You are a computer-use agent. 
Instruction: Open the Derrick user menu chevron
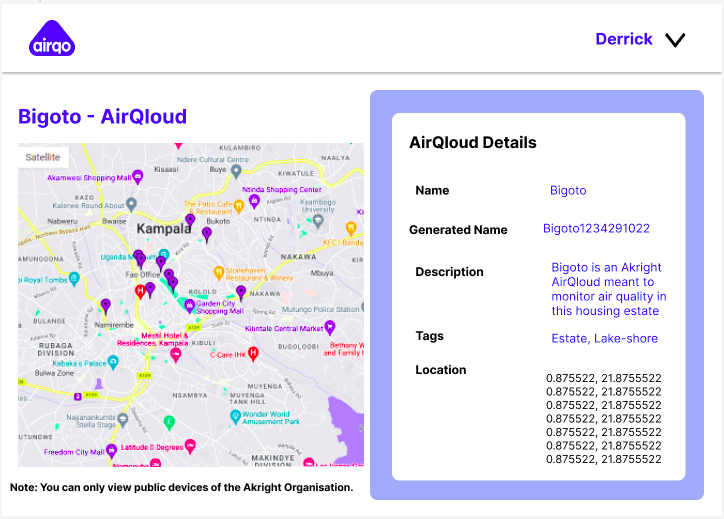675,40
